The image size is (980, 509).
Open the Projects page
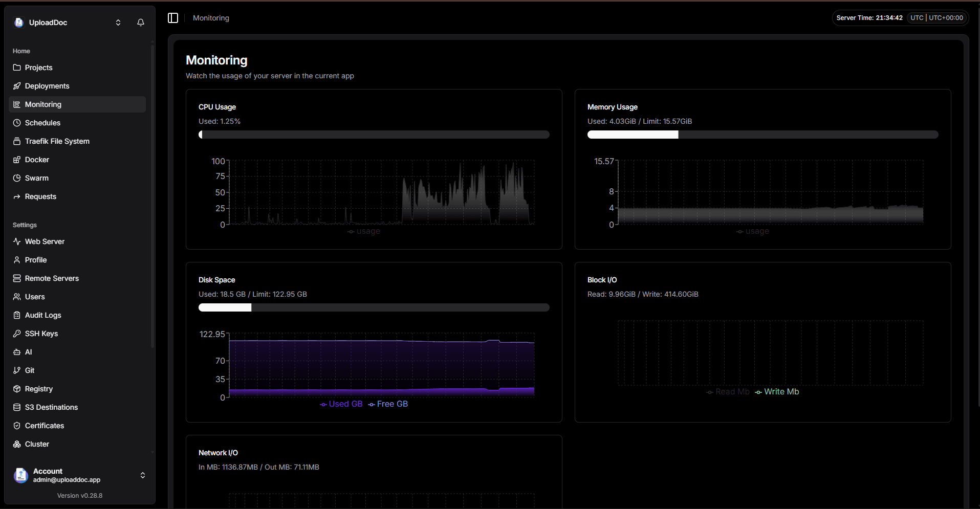click(77, 68)
